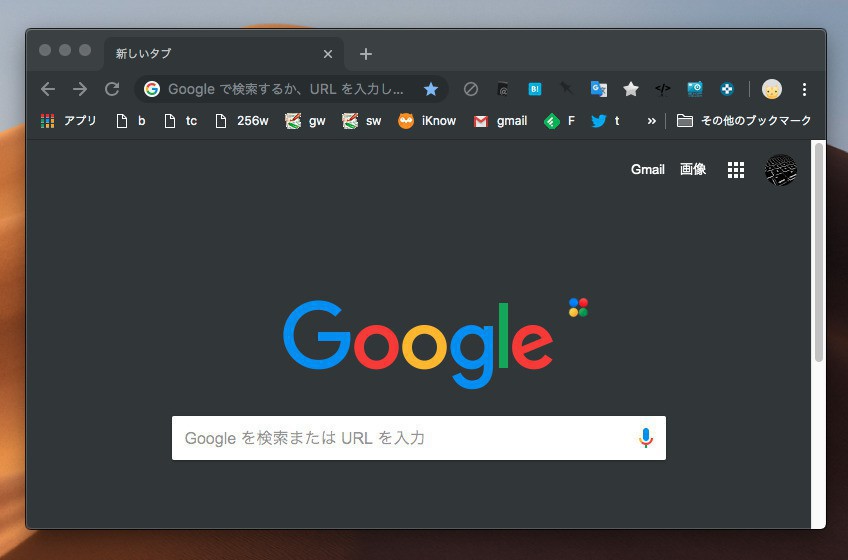Viewport: 848px width, 560px height.
Task: Open the blue circular cross extension
Action: (727, 89)
